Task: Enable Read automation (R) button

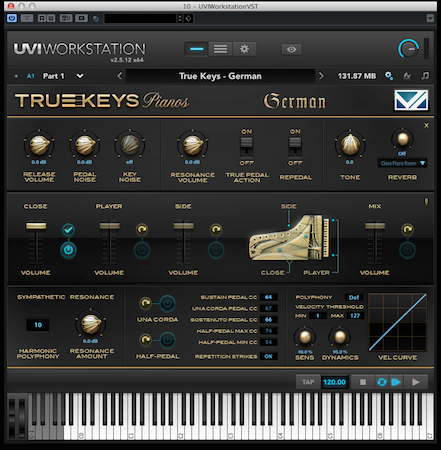Action: point(42,18)
